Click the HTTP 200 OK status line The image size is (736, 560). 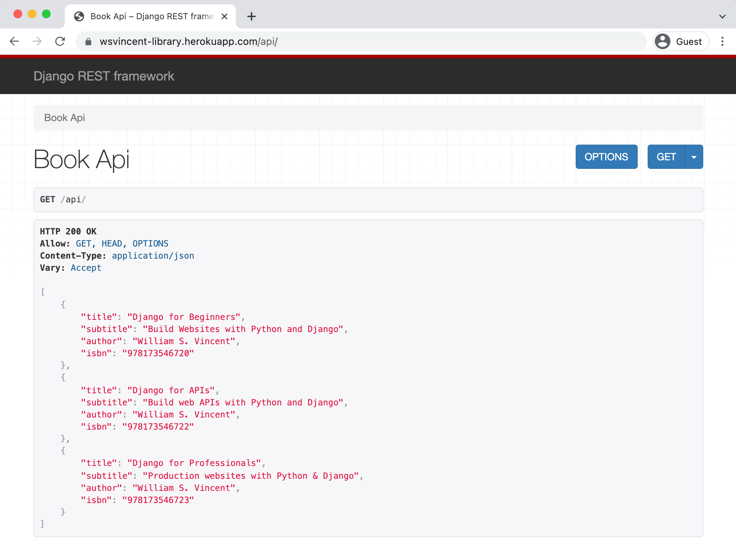68,232
